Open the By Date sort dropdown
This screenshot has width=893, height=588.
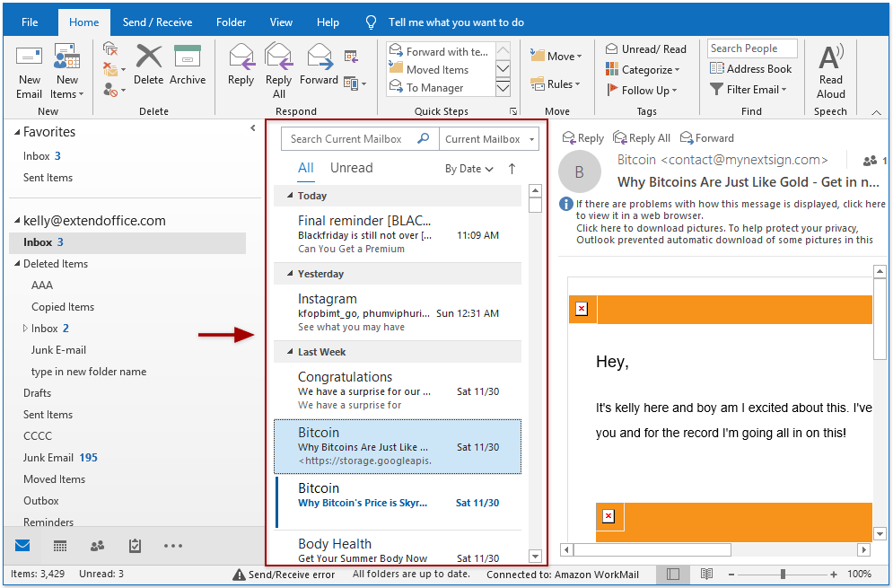pos(469,169)
